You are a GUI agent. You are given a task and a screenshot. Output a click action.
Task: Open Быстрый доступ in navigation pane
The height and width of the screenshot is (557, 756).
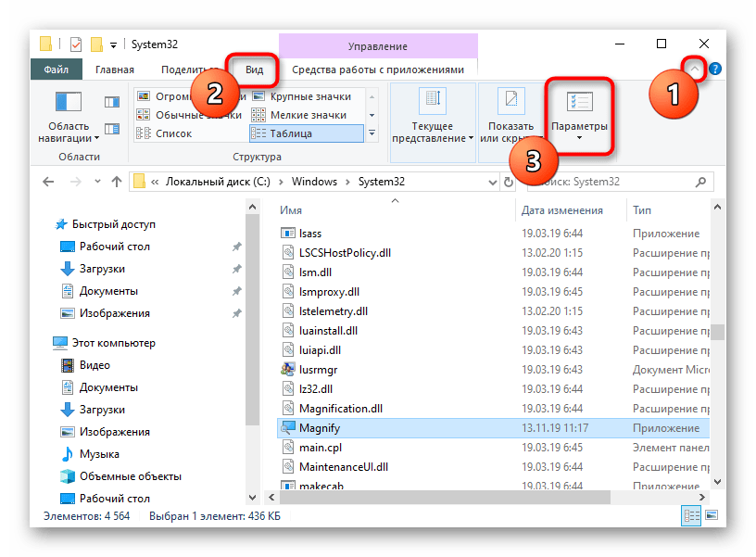[114, 224]
